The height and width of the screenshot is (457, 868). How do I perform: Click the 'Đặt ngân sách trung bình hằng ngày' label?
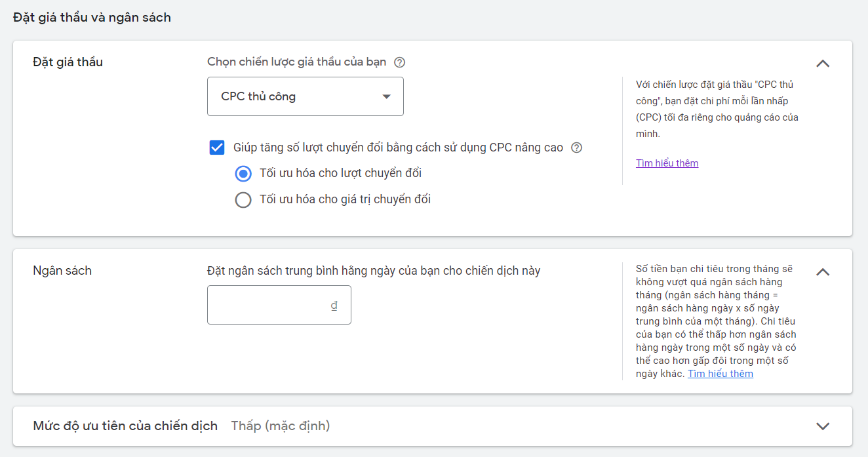click(x=374, y=271)
